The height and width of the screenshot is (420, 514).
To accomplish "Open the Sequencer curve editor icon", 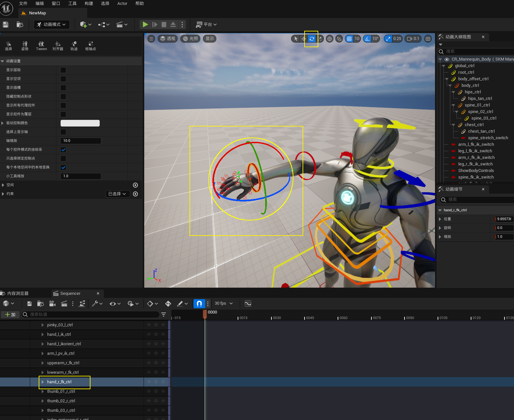I will coord(248,304).
